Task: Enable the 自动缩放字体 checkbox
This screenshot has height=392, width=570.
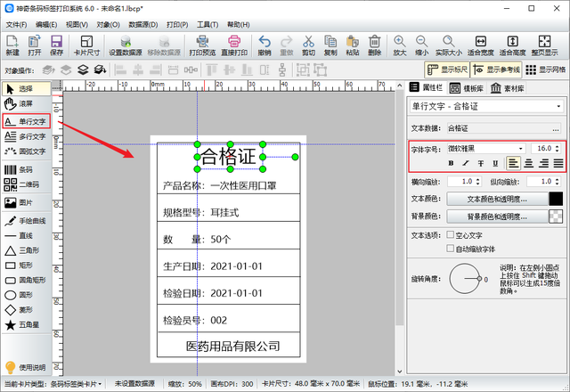Action: click(x=451, y=249)
